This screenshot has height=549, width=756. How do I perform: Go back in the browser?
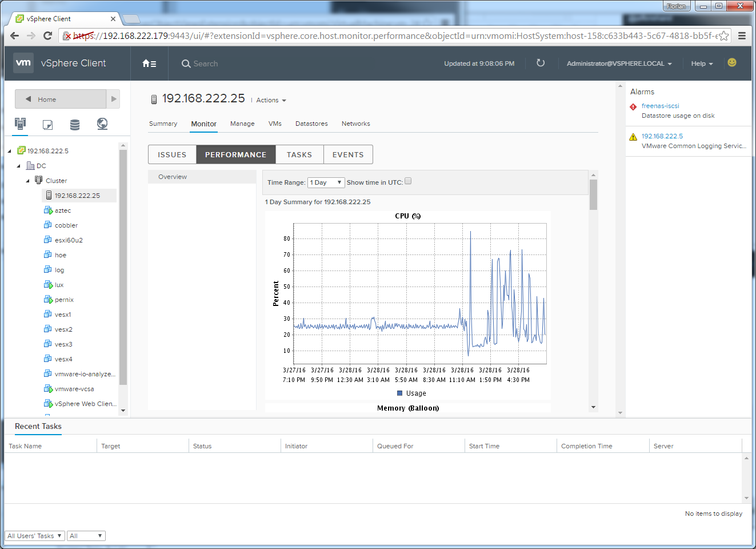(x=15, y=35)
